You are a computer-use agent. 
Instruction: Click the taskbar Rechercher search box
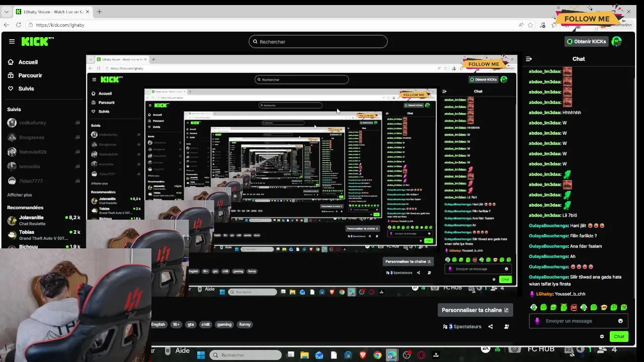pos(246,355)
